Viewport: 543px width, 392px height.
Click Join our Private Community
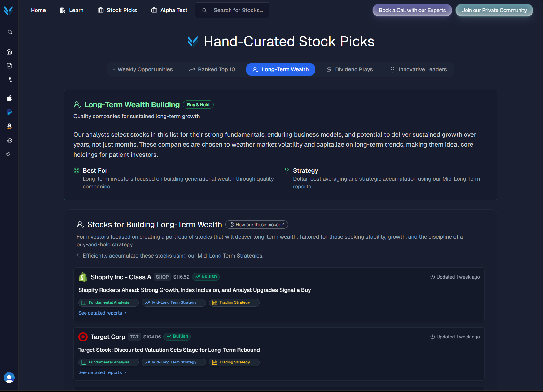click(494, 10)
